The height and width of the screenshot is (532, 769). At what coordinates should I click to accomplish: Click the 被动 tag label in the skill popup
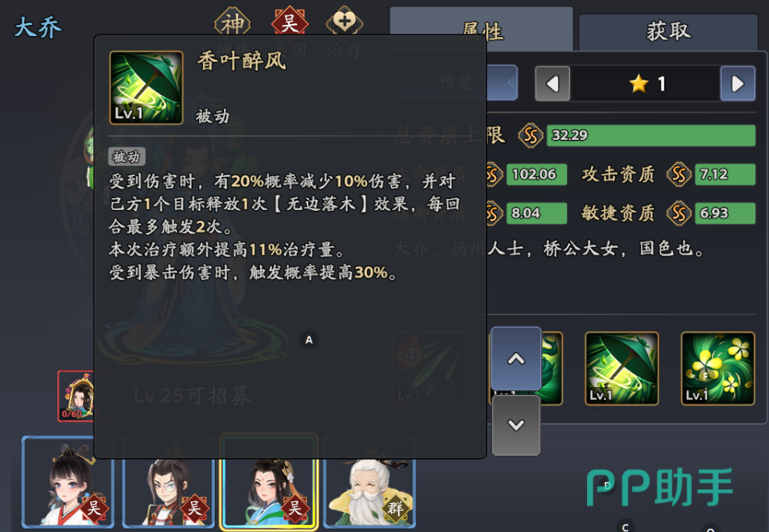coord(126,157)
